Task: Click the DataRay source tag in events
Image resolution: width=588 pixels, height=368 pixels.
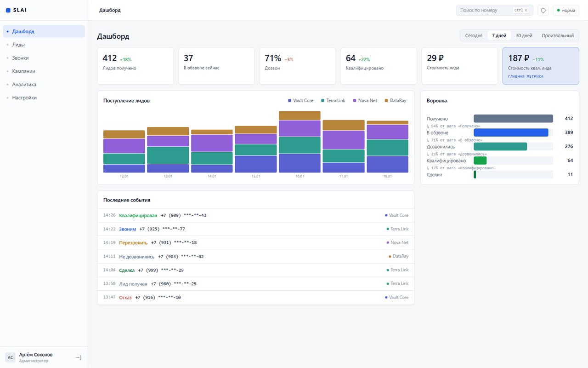Action: pos(398,256)
